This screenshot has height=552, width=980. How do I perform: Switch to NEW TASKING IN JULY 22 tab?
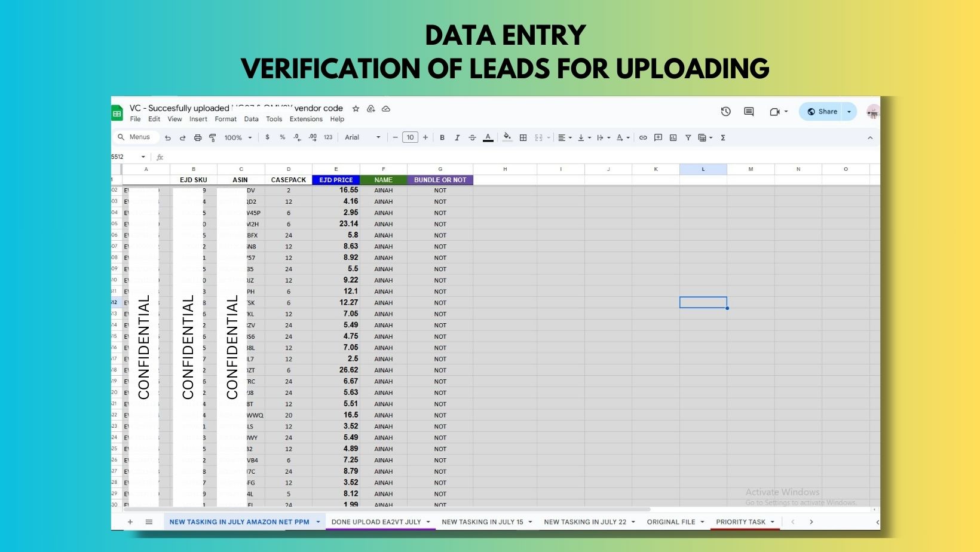click(x=589, y=522)
